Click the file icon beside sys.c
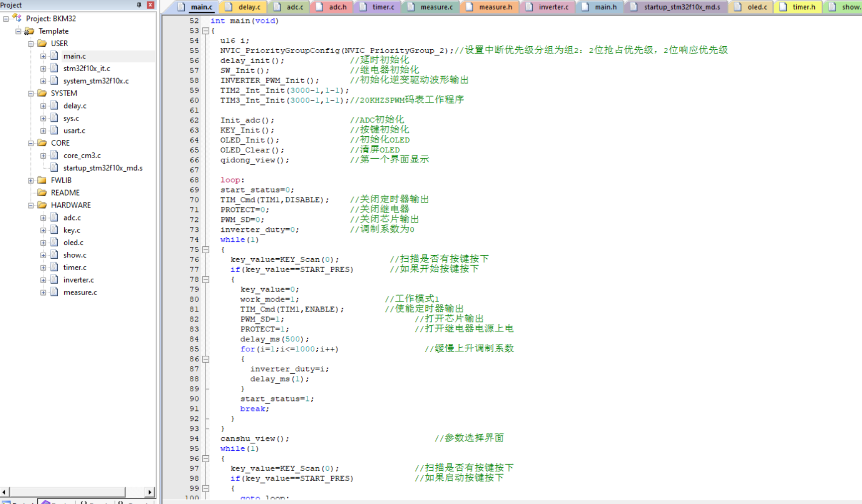The width and height of the screenshot is (862, 504). tap(54, 118)
